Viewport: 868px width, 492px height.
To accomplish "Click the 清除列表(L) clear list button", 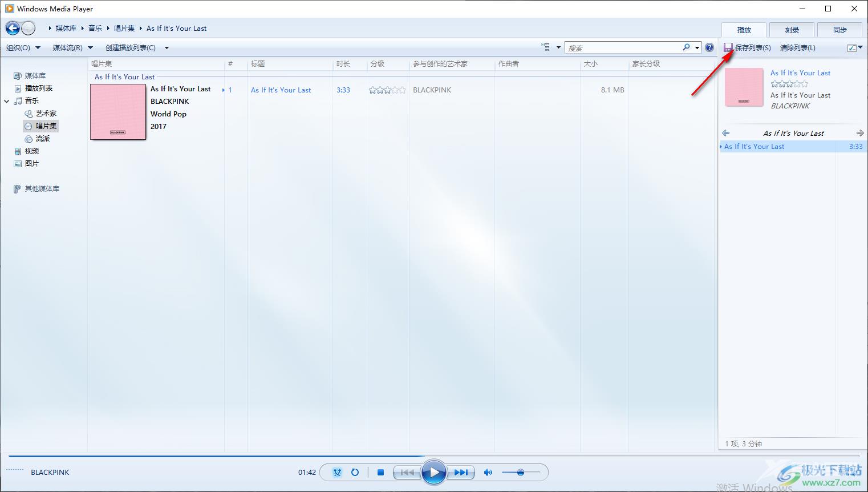I will 797,48.
